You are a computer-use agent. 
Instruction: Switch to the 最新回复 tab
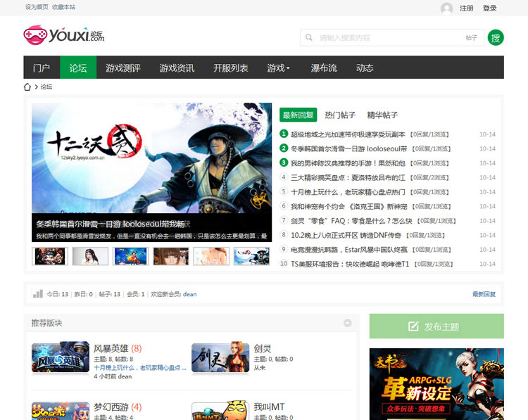click(x=298, y=115)
